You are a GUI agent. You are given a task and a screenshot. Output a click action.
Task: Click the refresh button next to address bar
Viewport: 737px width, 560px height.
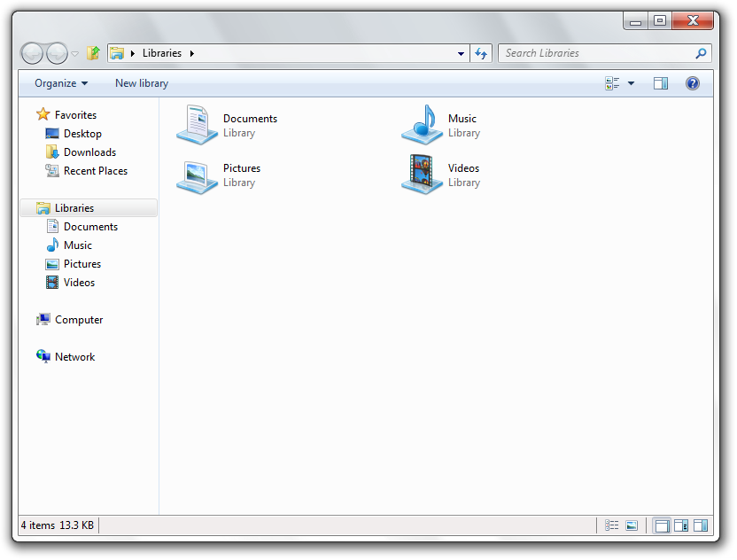click(x=481, y=53)
